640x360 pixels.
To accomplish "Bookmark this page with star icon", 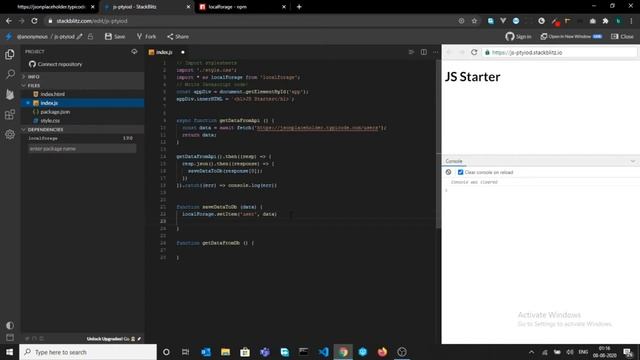I will pyautogui.click(x=474, y=21).
